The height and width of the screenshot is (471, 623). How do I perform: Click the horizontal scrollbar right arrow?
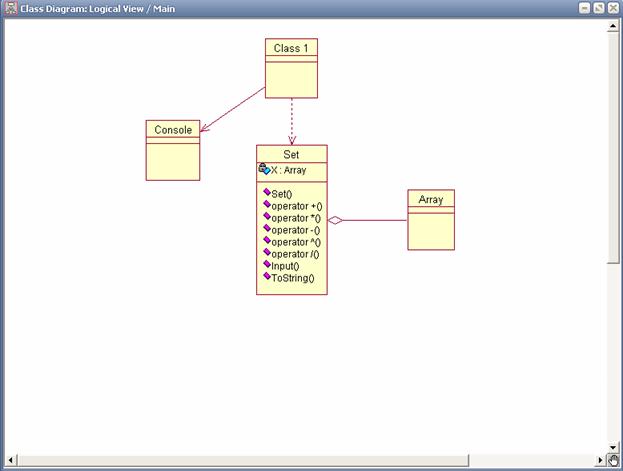point(600,460)
